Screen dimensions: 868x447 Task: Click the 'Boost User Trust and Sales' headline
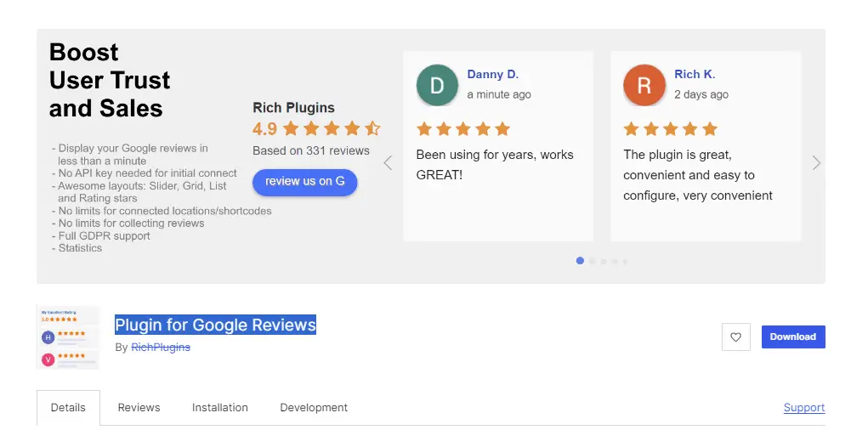(110, 80)
